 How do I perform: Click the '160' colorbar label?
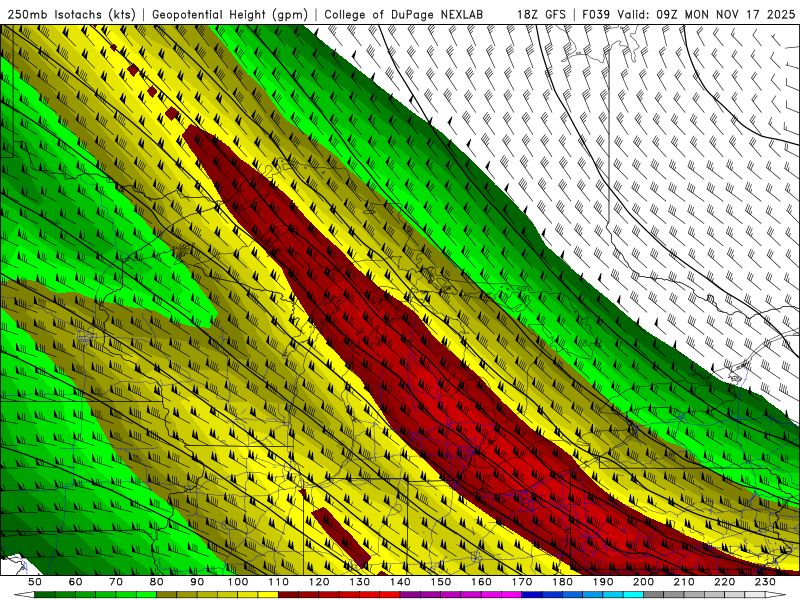481,582
